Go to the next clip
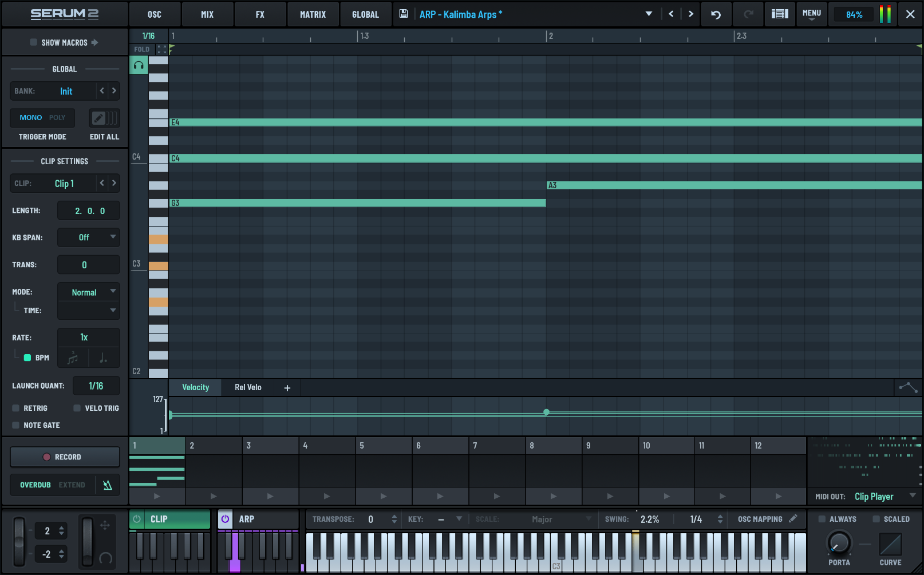Screen dimensions: 924x575 [x=114, y=183]
